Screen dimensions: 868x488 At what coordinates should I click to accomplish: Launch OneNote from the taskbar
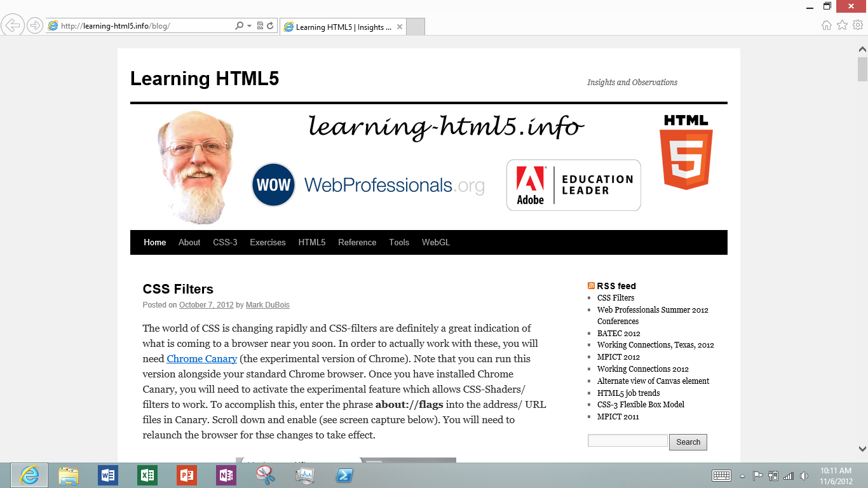[226, 475]
